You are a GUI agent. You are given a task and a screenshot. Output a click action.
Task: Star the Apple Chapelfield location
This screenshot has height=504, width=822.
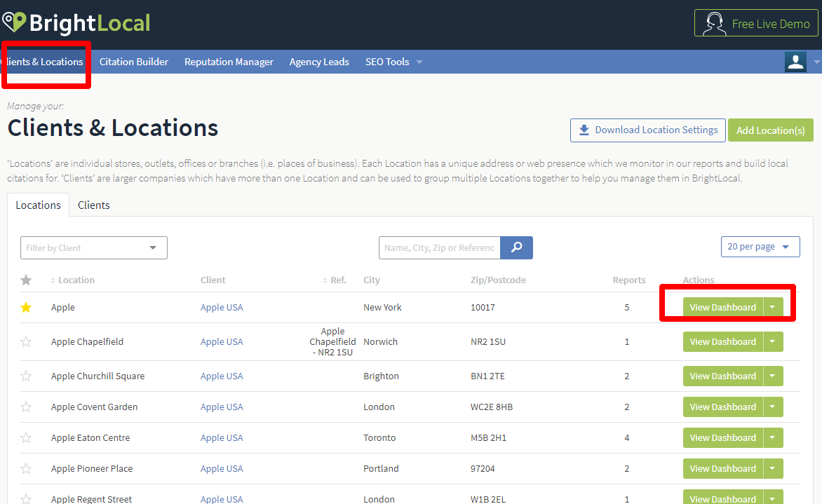[x=26, y=341]
